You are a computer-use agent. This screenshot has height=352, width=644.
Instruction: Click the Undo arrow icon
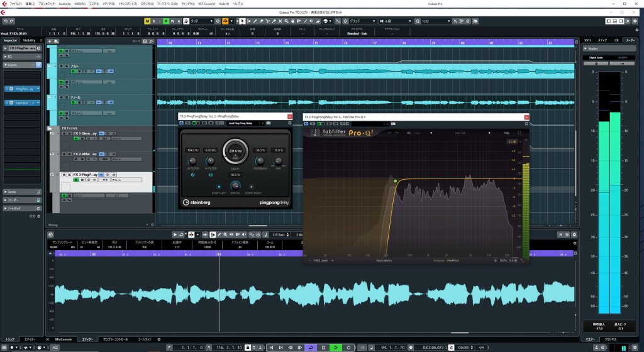pos(4,21)
